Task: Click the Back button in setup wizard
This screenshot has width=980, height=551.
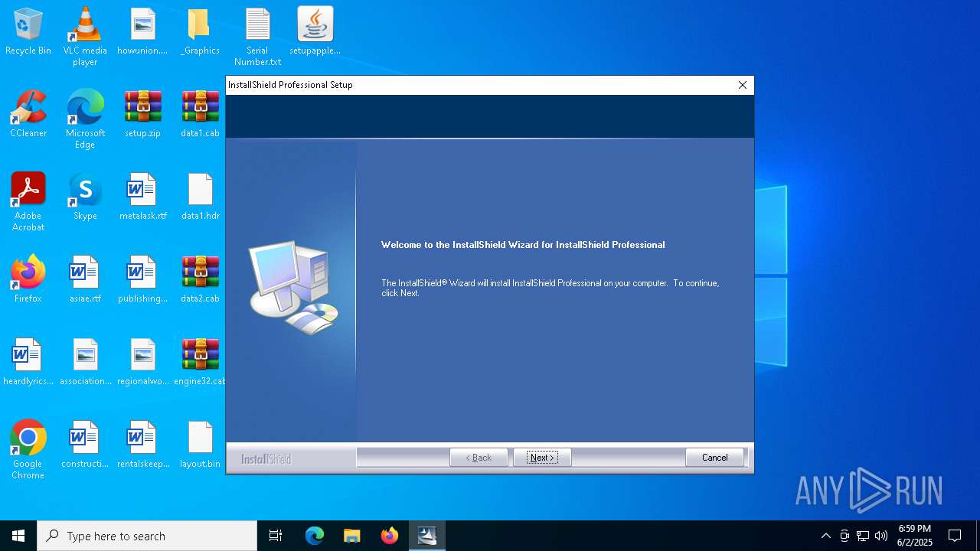Action: [479, 458]
